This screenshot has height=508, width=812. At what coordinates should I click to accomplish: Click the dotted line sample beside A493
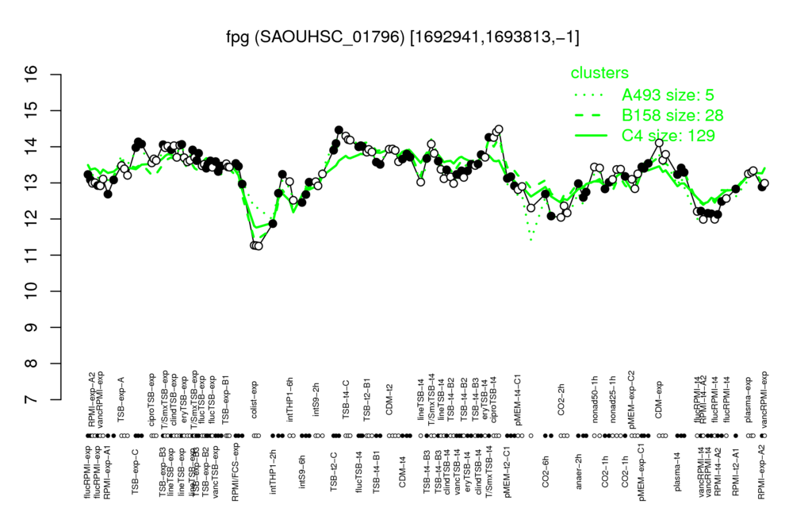coord(591,95)
